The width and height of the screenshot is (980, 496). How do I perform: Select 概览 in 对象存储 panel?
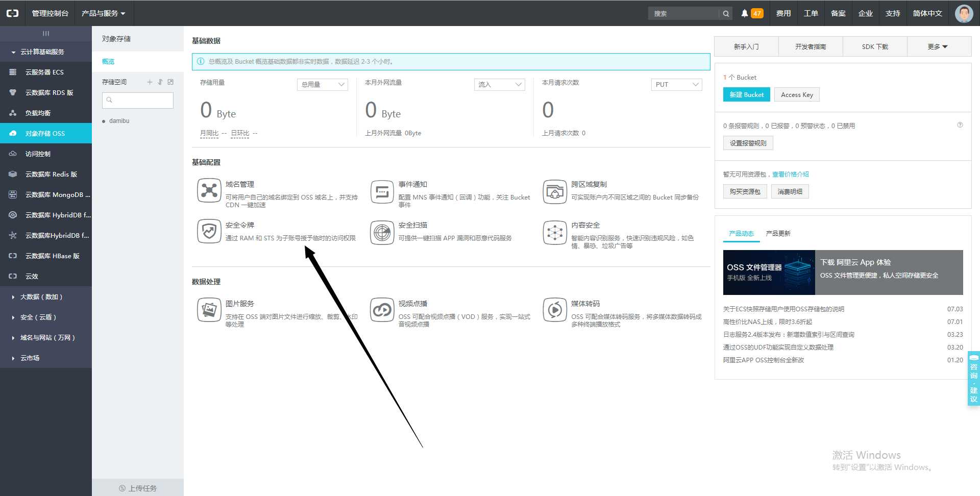138,62
